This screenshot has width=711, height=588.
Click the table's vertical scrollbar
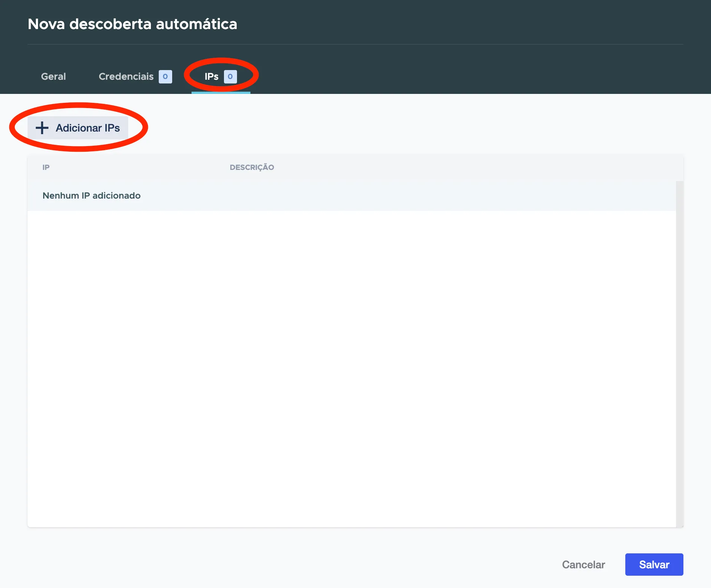click(x=679, y=354)
